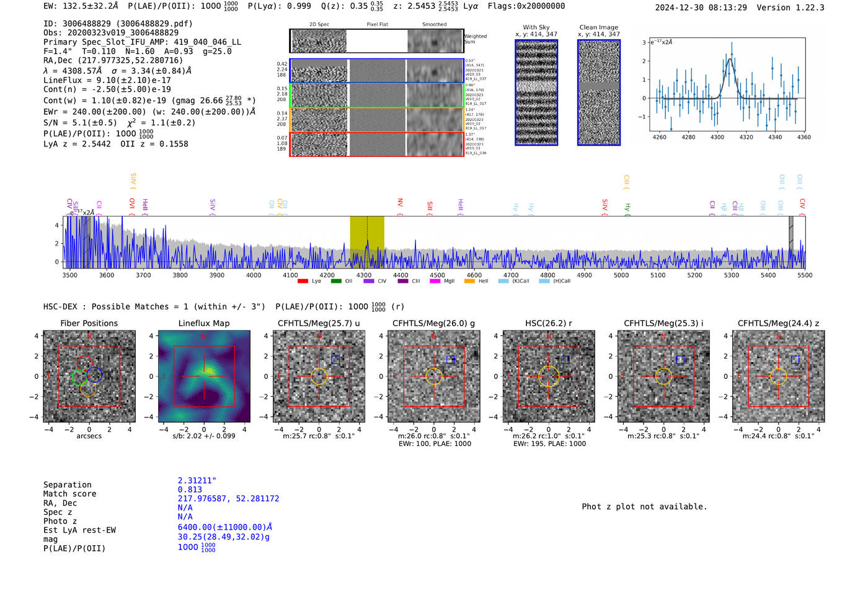Open the Clean Image fiber cutout
Viewport: 868px width, 591px height.
tap(599, 92)
